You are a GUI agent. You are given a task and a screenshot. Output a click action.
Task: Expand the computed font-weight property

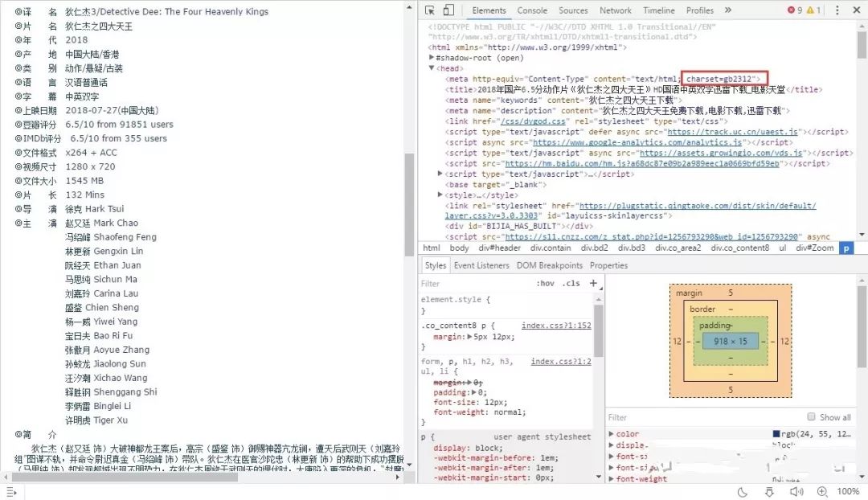pyautogui.click(x=611, y=479)
